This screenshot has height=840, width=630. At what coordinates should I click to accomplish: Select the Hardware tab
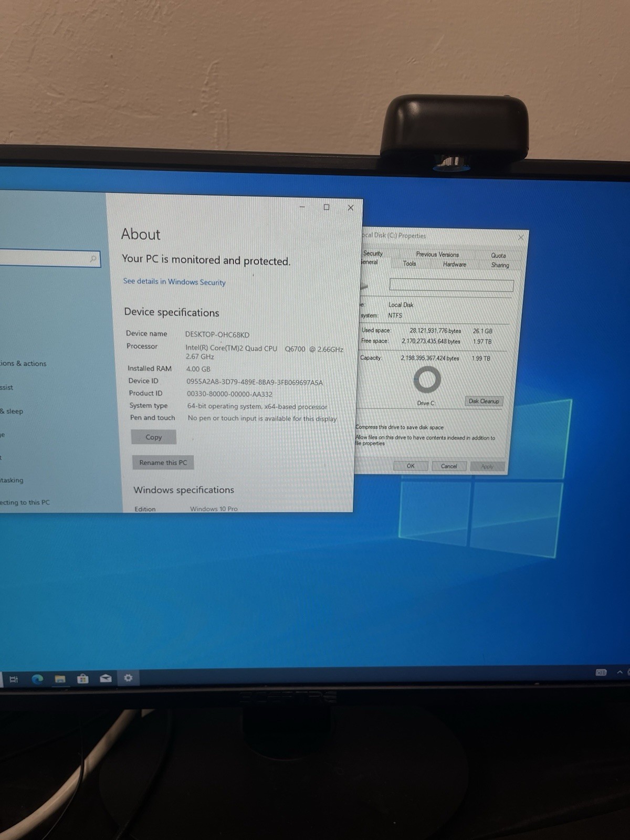tap(455, 265)
